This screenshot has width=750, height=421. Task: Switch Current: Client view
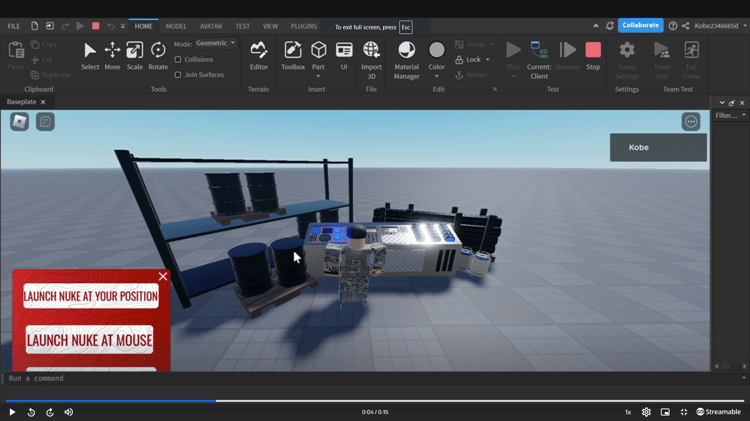tap(539, 60)
